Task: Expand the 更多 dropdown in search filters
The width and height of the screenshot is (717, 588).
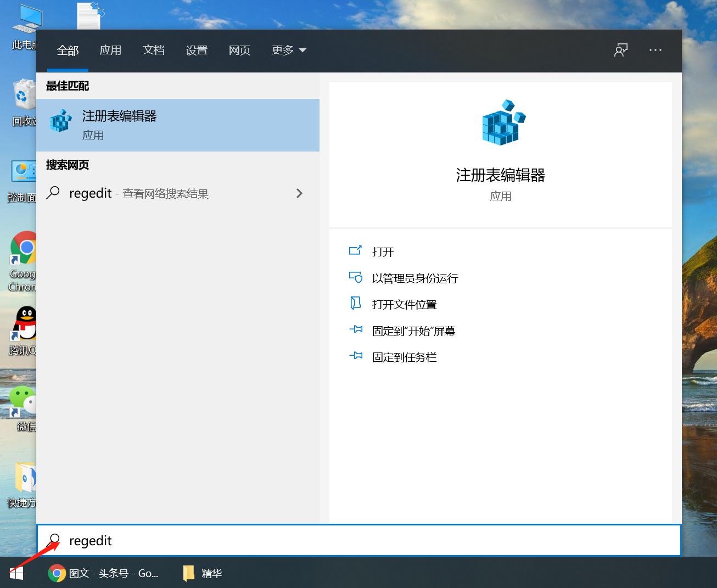Action: click(288, 50)
